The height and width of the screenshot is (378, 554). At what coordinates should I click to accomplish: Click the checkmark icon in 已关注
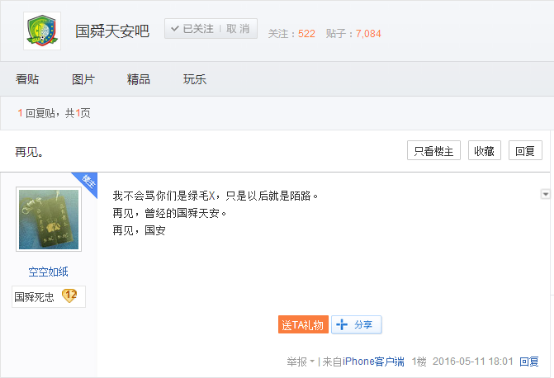[175, 29]
